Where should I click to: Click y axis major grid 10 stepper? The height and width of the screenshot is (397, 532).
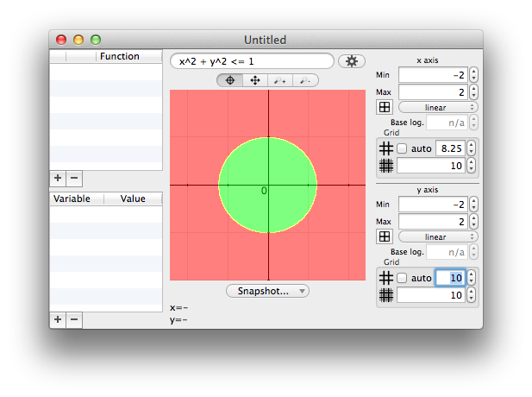coord(471,278)
